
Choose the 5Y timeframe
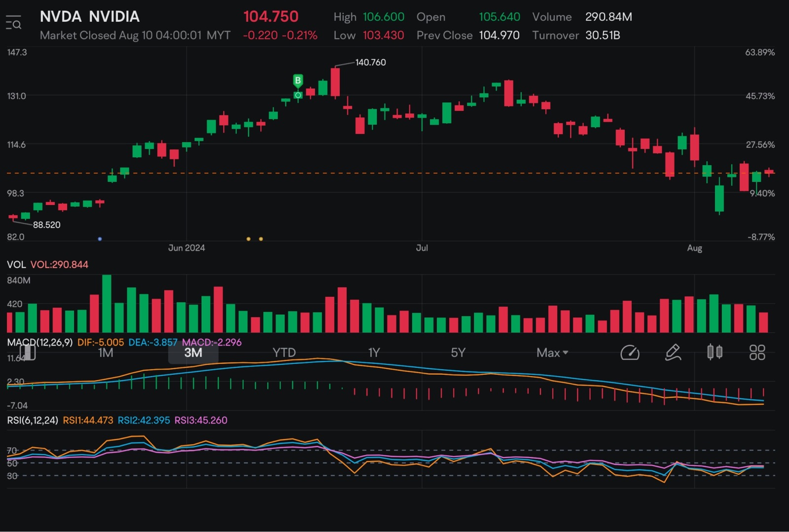click(458, 353)
